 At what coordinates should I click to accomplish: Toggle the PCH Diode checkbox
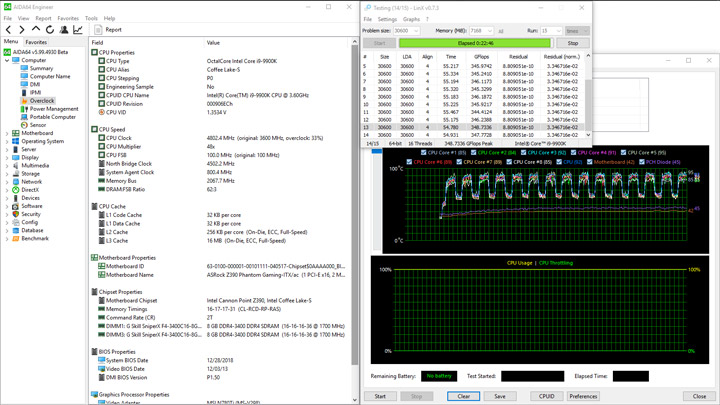(644, 162)
